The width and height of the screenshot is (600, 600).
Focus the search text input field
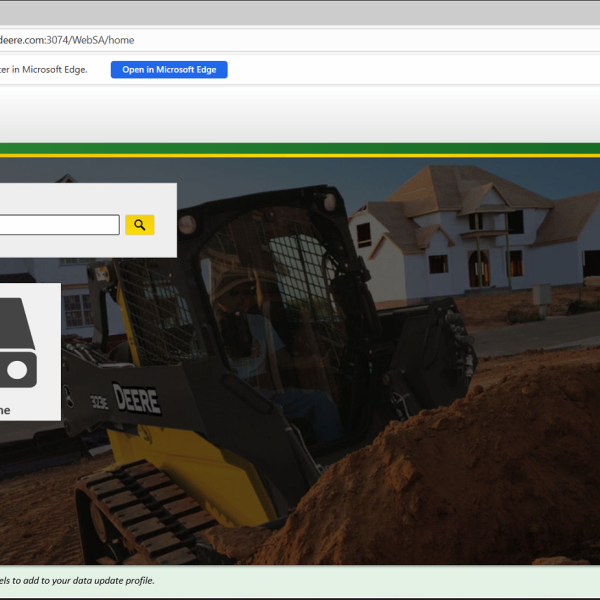59,225
